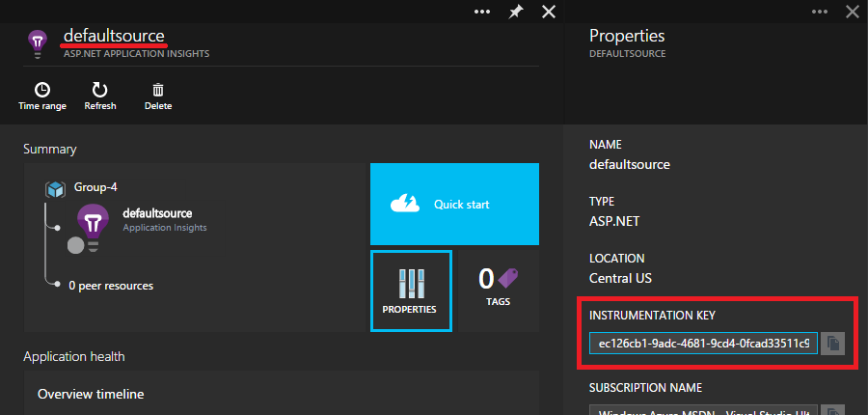Open the TAGS tile
This screenshot has width=868, height=415.
click(x=499, y=290)
